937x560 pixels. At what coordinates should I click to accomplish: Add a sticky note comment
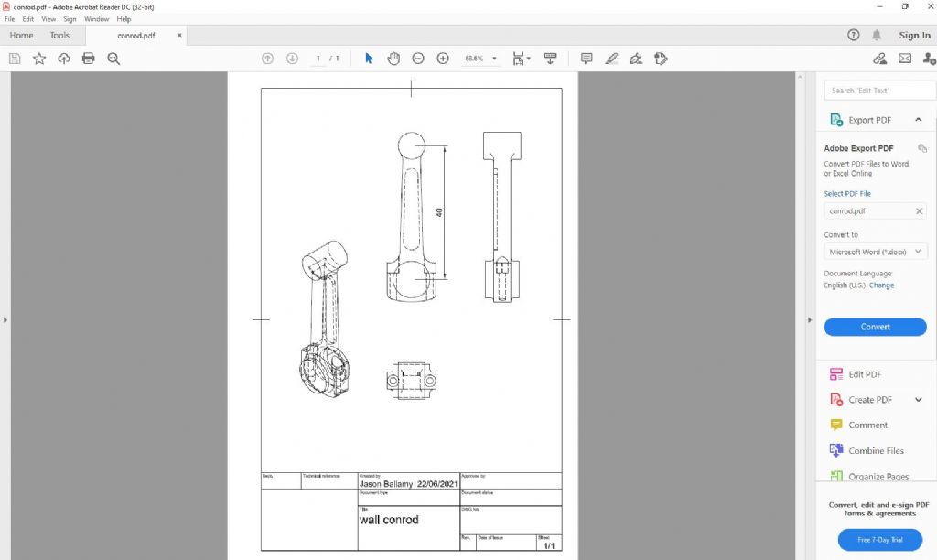(587, 59)
